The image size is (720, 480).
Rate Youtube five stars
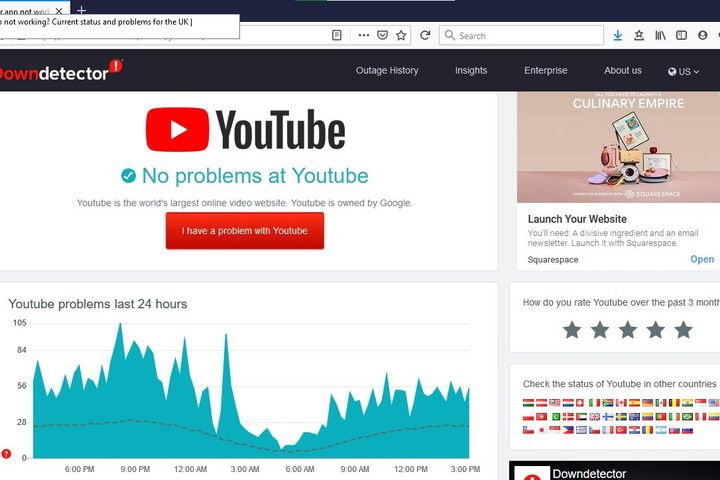pos(684,330)
